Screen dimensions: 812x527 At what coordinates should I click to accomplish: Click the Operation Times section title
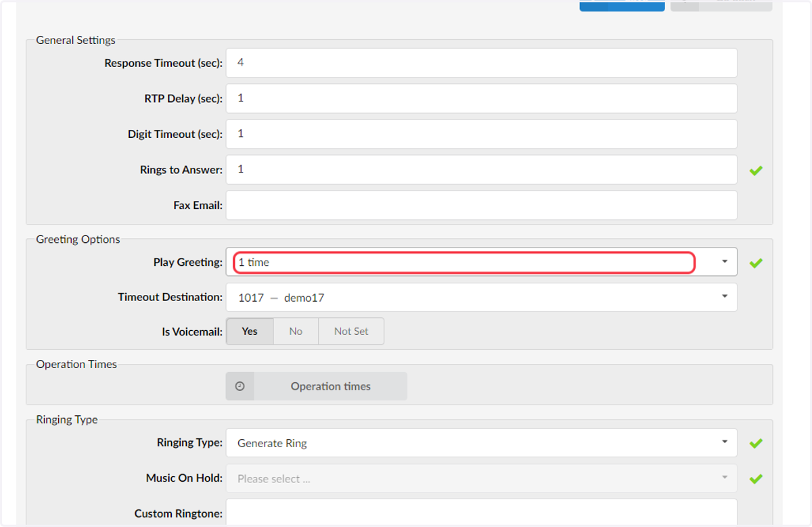coord(76,364)
